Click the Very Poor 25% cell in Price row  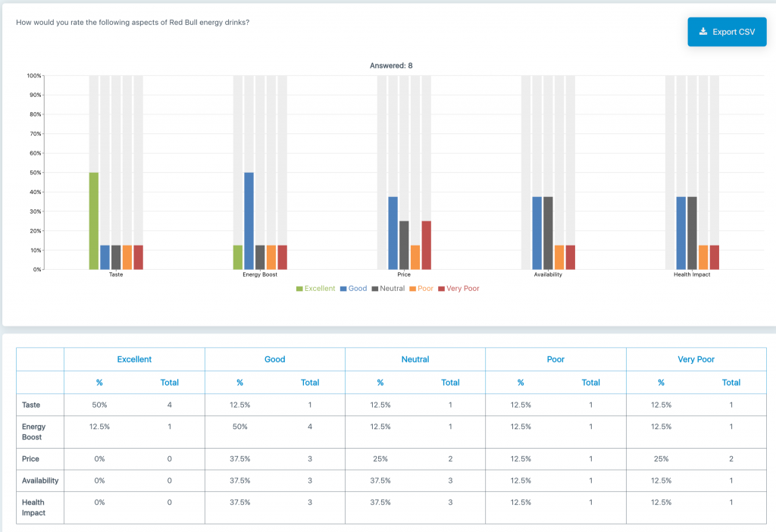661,458
